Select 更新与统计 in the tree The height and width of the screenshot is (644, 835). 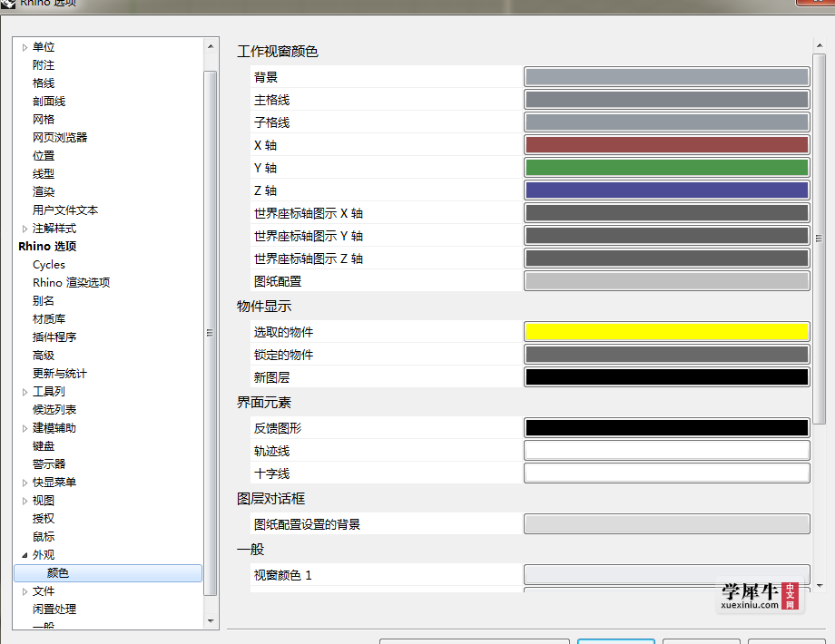pos(59,373)
